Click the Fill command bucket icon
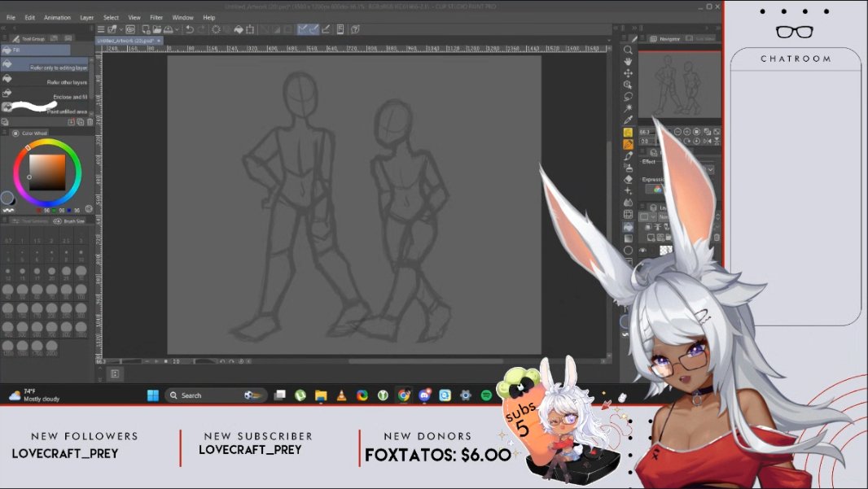This screenshot has width=868, height=489. coord(238,29)
